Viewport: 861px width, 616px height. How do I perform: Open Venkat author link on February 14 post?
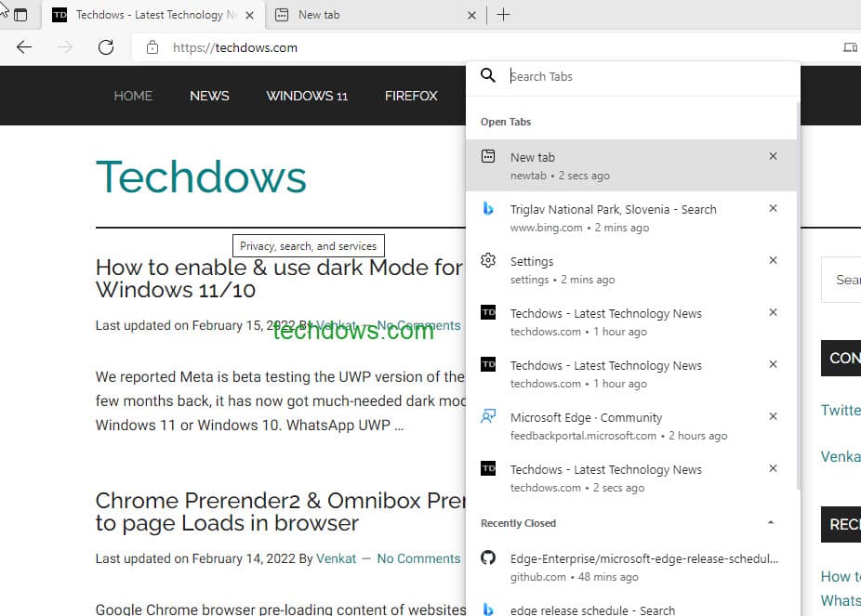[x=336, y=558]
